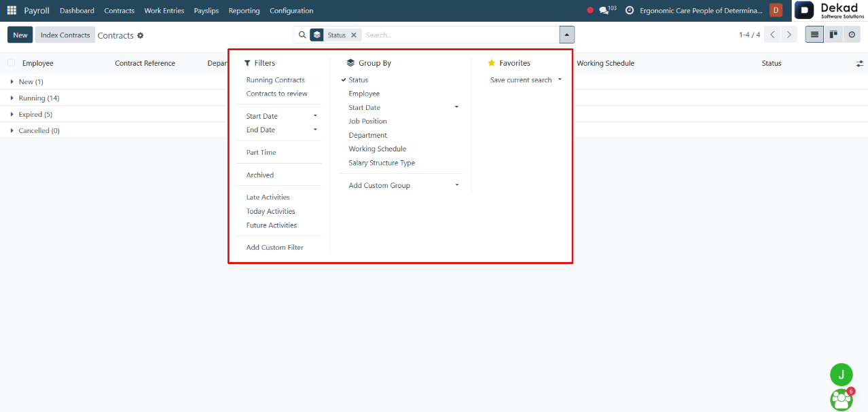Open the Reporting menu
The image size is (868, 412).
click(244, 11)
